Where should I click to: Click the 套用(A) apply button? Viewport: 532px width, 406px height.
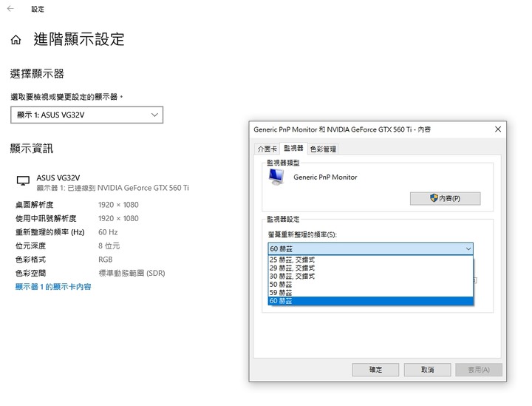coord(479,370)
